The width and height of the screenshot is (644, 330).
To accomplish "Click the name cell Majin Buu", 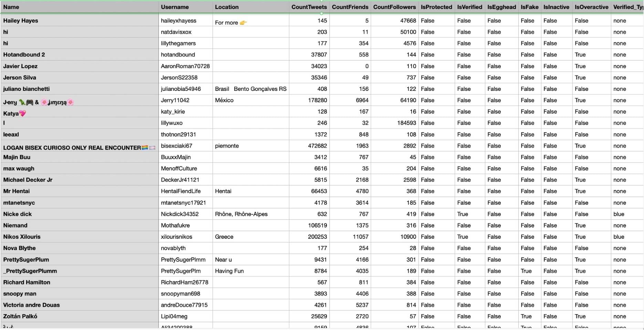I will point(17,157).
